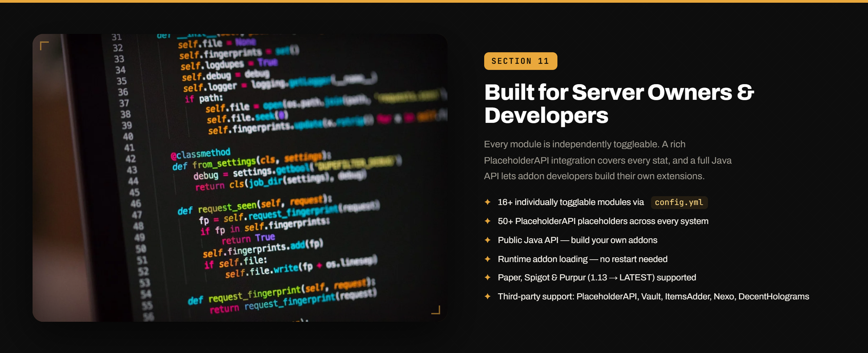
Task: Click paragraph line 'Every module is independently toggleable. A rich'
Action: [x=585, y=144]
